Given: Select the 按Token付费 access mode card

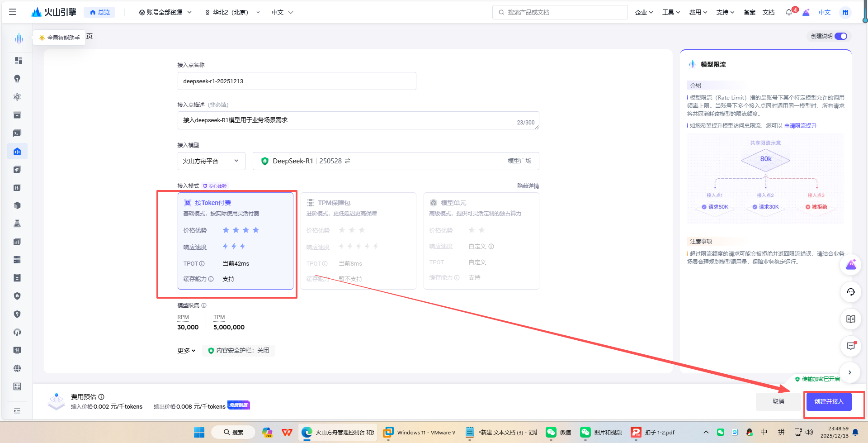Looking at the screenshot, I should (x=236, y=241).
